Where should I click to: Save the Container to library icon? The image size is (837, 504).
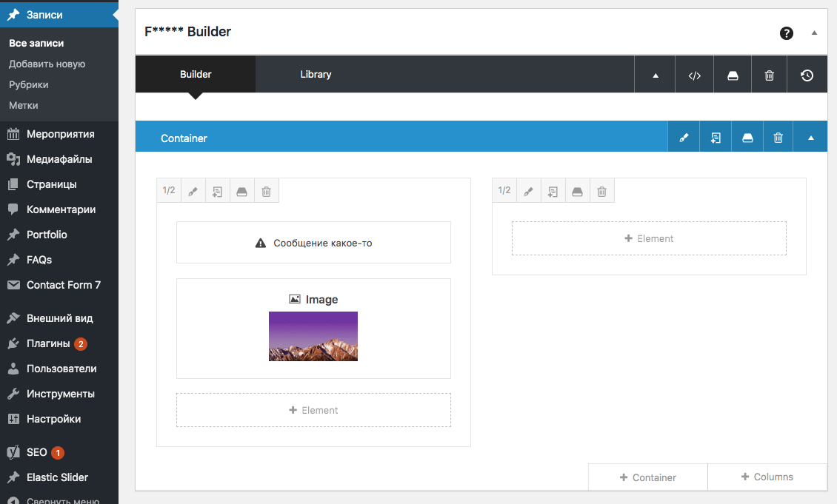(747, 138)
